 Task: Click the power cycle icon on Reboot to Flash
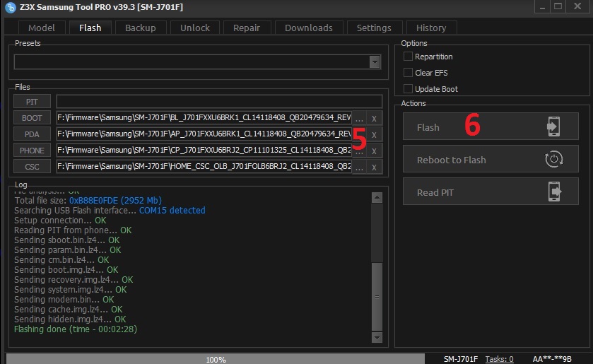(554, 159)
